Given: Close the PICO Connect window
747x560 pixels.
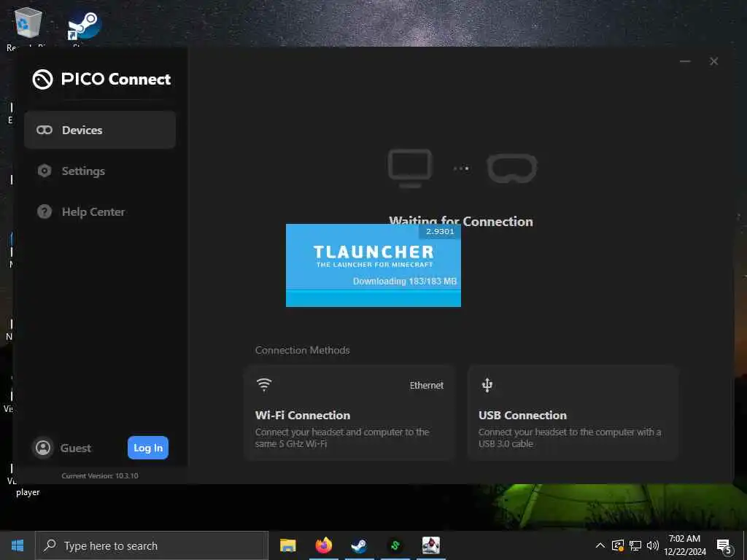Looking at the screenshot, I should click(713, 61).
